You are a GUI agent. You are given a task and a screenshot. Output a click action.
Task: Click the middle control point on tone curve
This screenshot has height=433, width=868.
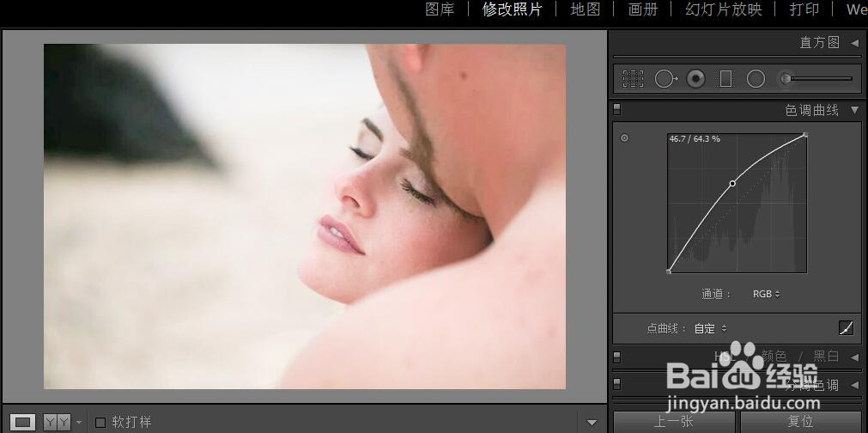click(x=732, y=183)
